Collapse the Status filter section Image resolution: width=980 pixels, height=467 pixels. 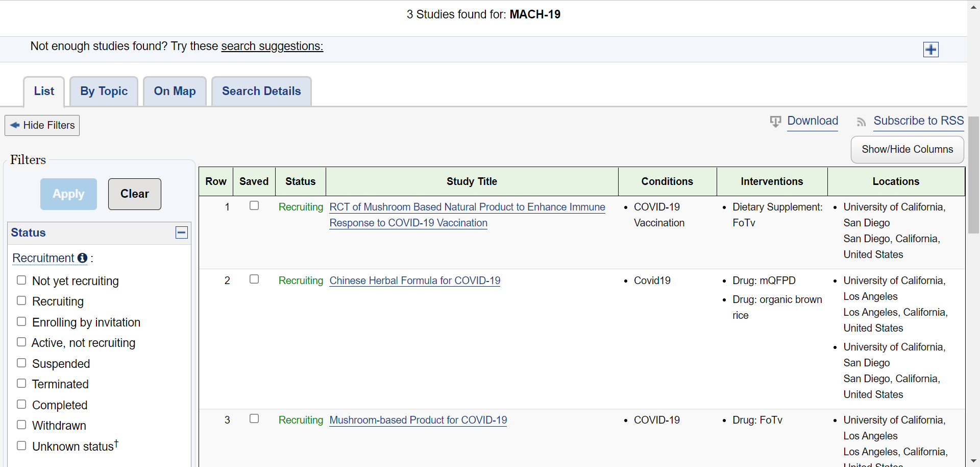[181, 232]
